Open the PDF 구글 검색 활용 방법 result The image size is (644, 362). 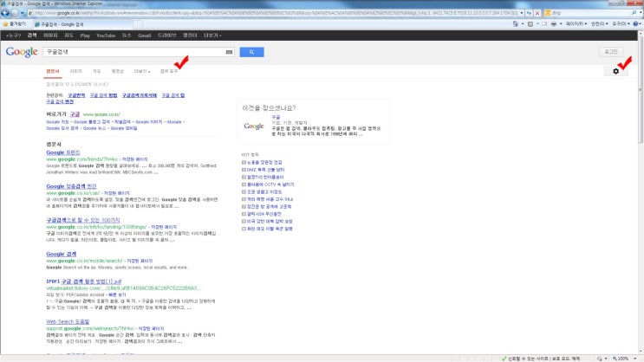(91, 281)
